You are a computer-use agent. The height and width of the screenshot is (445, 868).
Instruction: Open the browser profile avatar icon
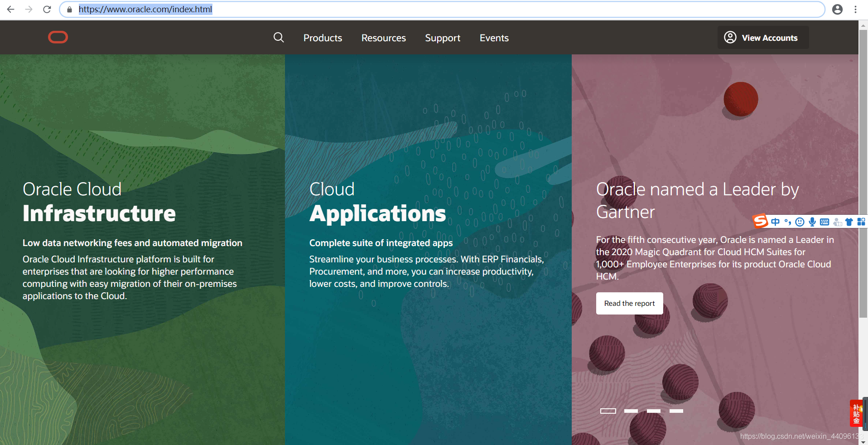pyautogui.click(x=837, y=9)
